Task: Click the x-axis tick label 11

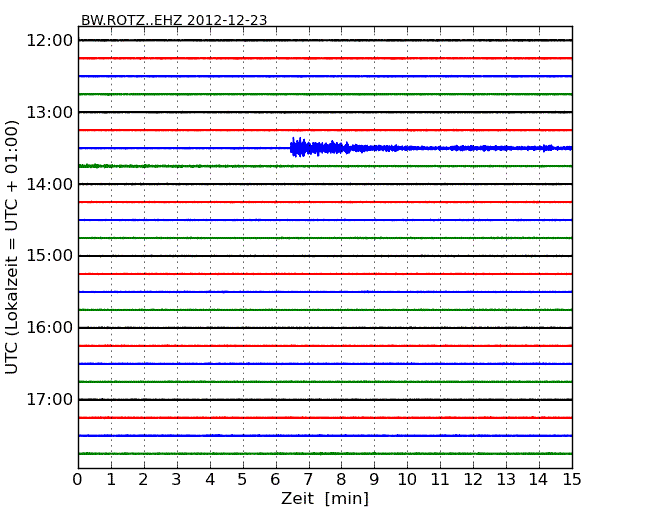Action: 440,480
